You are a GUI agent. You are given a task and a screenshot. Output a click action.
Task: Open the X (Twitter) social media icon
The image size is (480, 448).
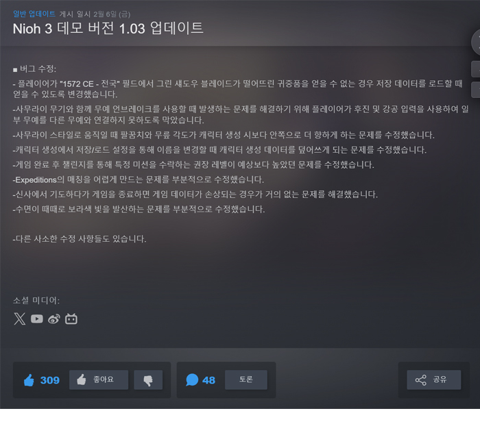(20, 319)
